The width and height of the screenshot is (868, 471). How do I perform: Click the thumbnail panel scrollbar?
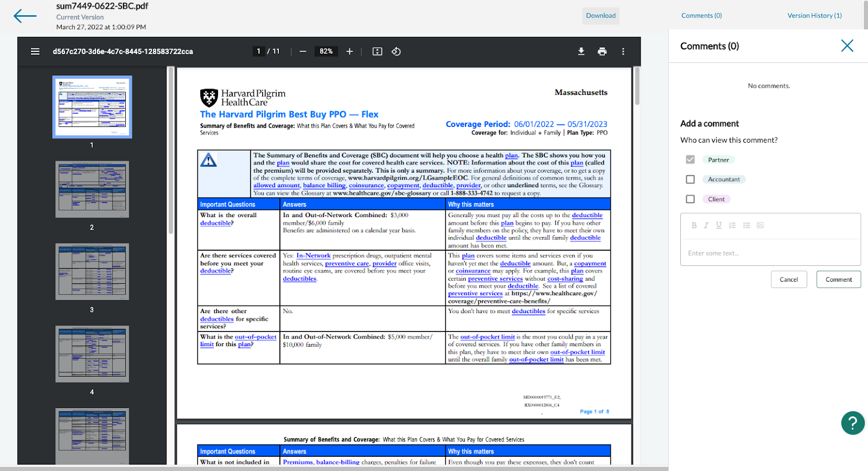(171, 150)
